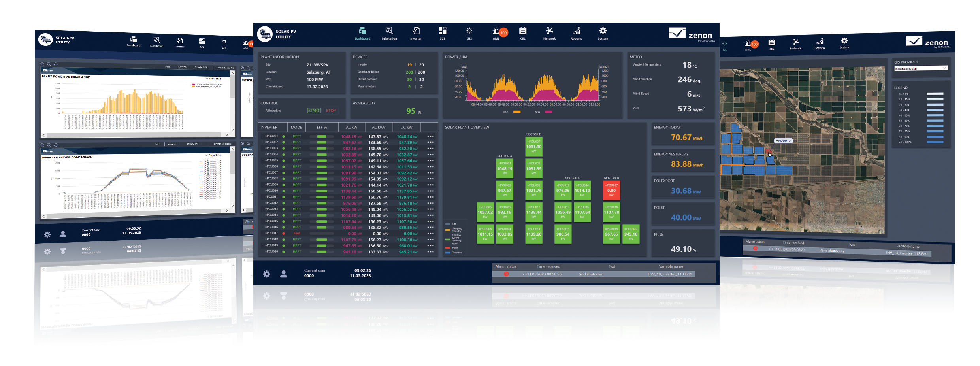Click the 0 - 10% legend color swatch
980x366 pixels.
935,94
